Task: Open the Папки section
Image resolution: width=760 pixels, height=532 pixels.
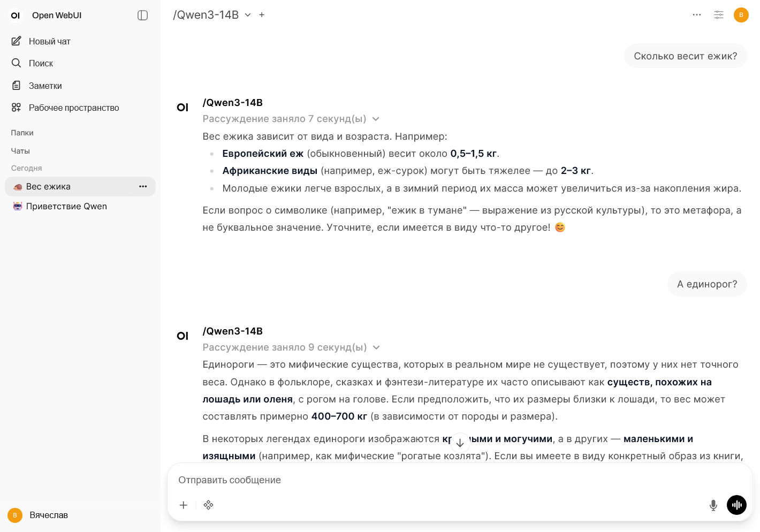Action: [x=21, y=133]
